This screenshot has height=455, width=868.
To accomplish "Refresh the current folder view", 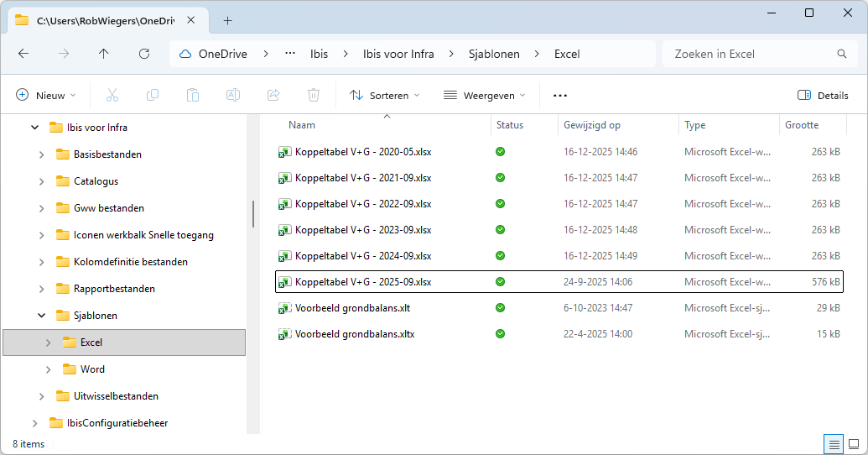I will point(144,54).
